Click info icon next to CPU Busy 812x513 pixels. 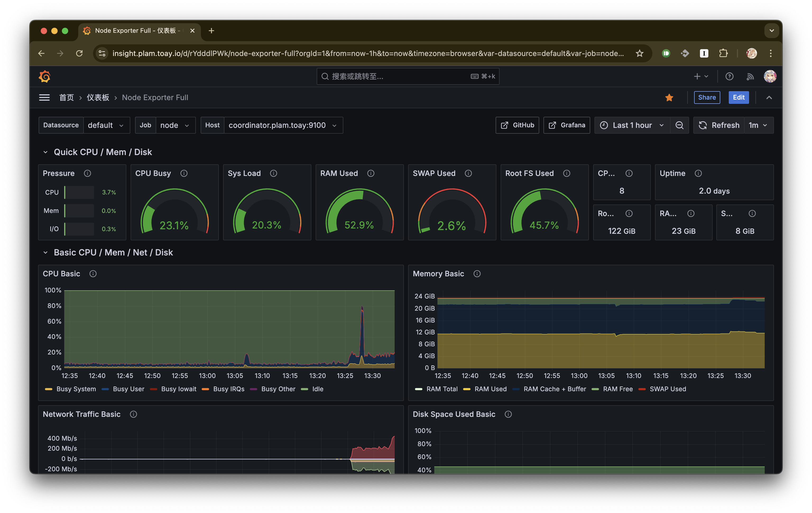click(x=184, y=173)
